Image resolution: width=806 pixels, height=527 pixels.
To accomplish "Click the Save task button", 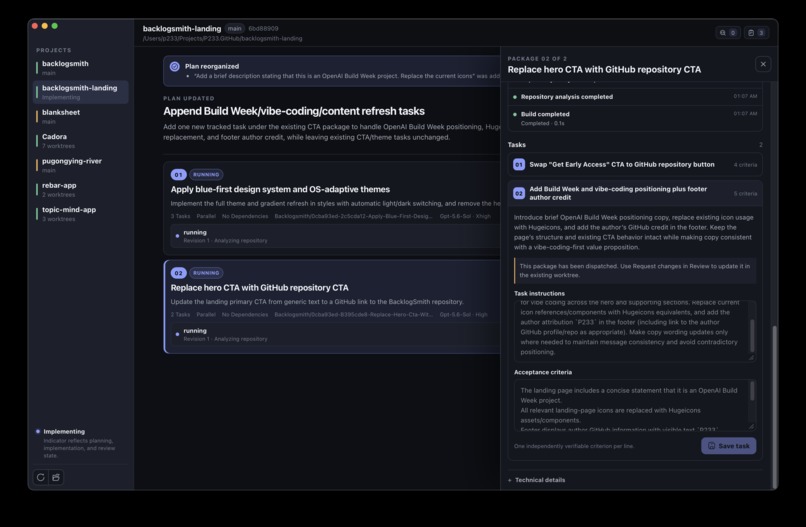I will tap(728, 446).
